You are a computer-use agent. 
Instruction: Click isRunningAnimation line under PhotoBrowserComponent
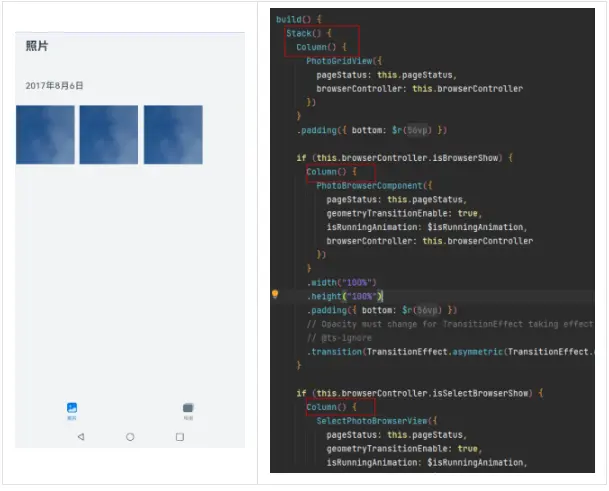(x=426, y=227)
